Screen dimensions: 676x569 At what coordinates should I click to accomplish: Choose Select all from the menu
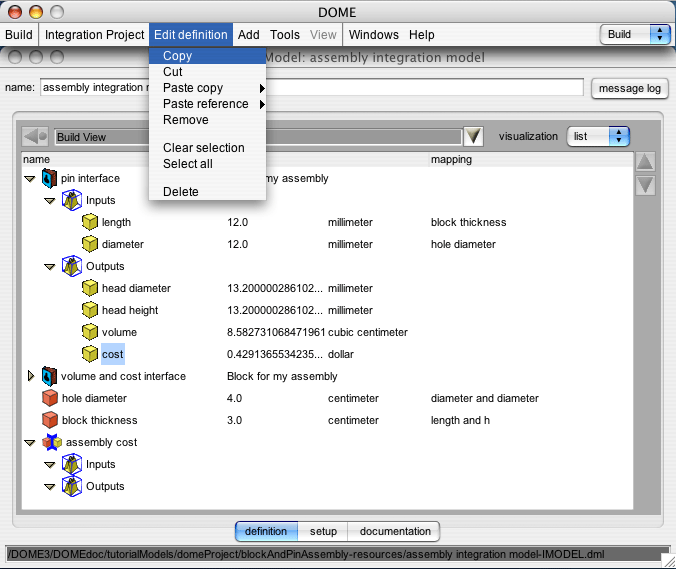207,164
